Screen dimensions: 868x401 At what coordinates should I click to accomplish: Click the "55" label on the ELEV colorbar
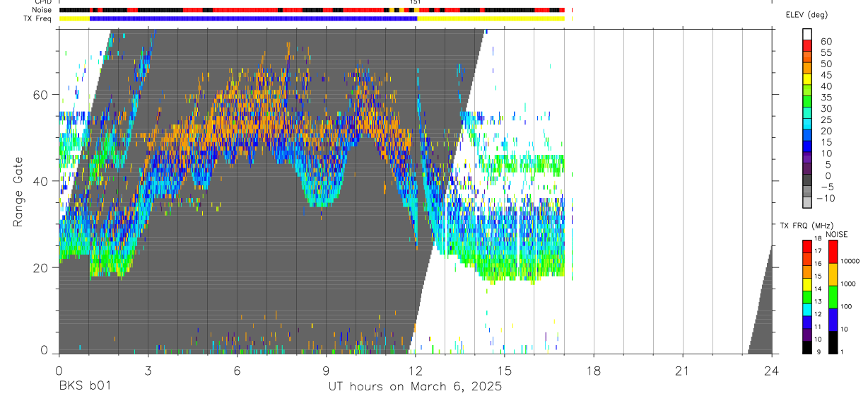(826, 53)
